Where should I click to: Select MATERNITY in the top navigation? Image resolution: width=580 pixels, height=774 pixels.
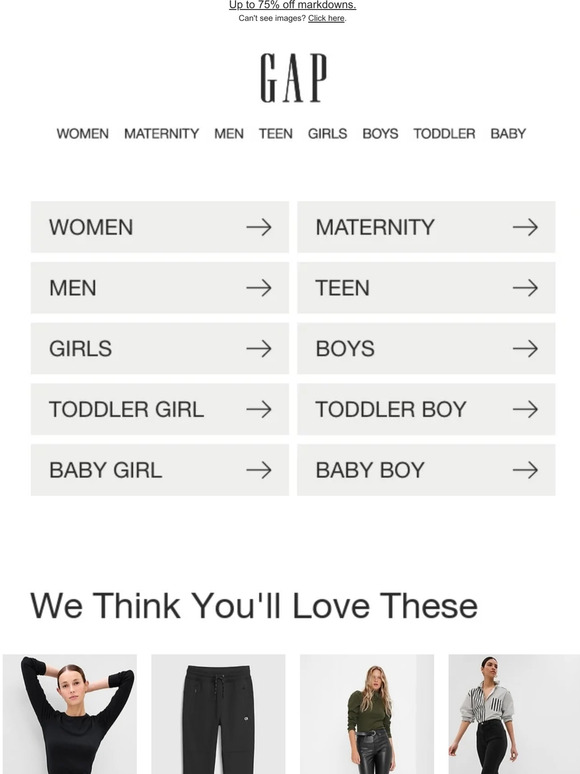click(x=161, y=134)
